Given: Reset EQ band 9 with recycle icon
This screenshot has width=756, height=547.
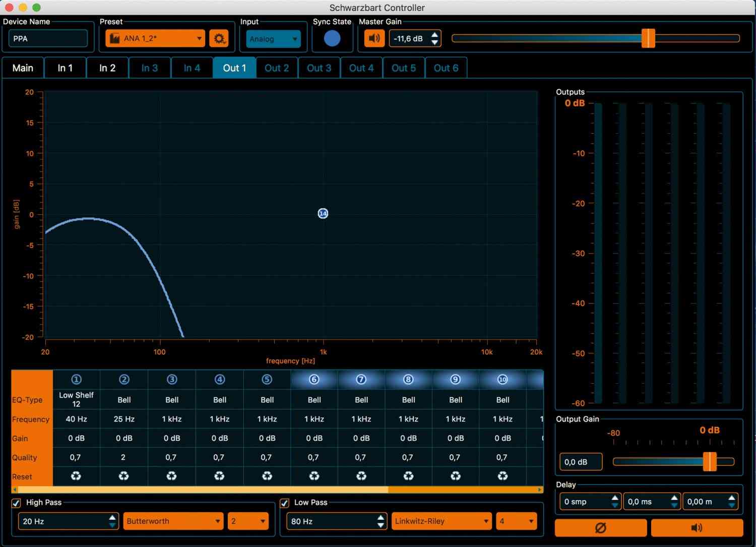Looking at the screenshot, I should click(x=456, y=476).
